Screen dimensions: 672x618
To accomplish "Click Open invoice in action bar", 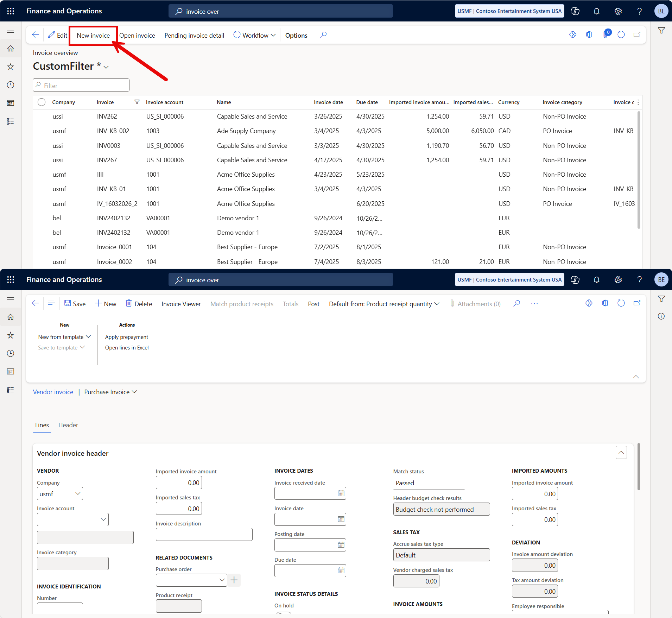I will 137,35.
